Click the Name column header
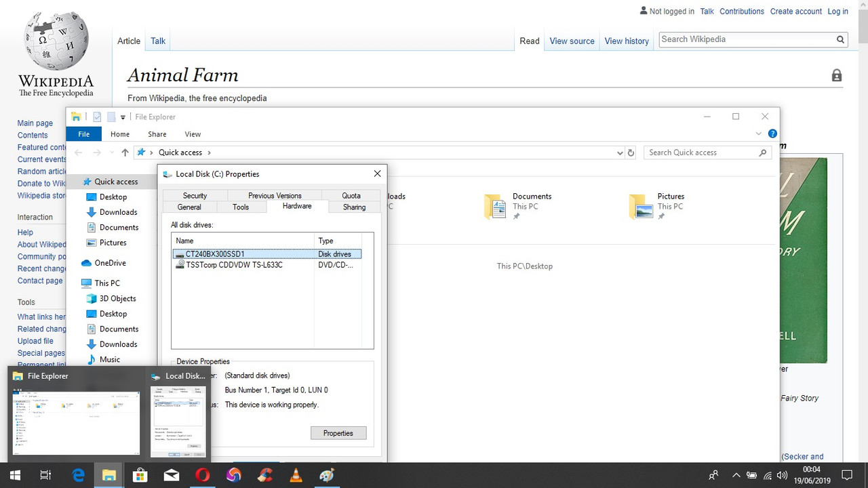Screen dimensions: 868x488 click(x=243, y=241)
